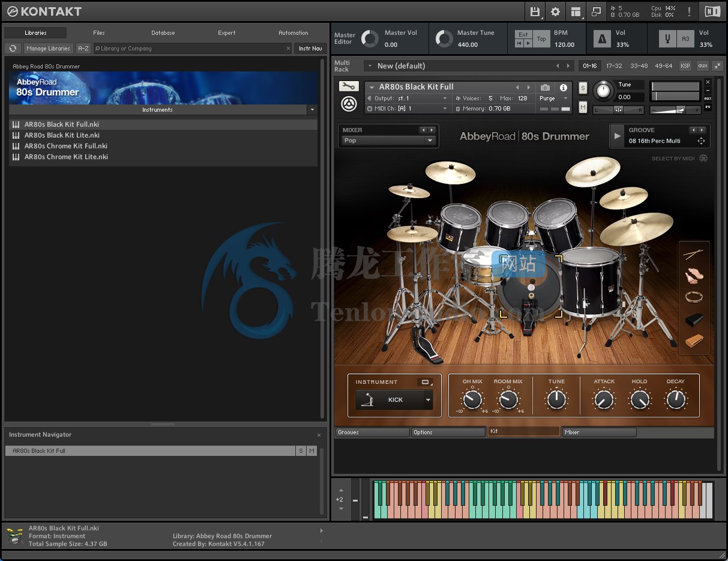The image size is (728, 561).
Task: Toggle the AUX button on instrument header
Action: click(708, 99)
